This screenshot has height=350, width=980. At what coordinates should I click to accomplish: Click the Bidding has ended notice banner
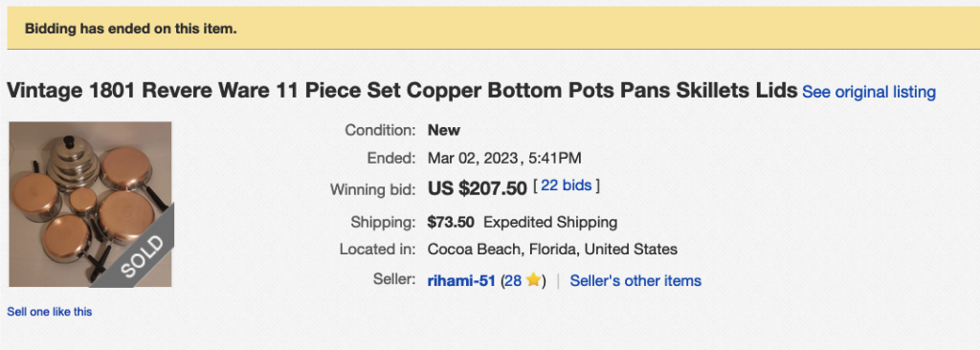[x=493, y=29]
